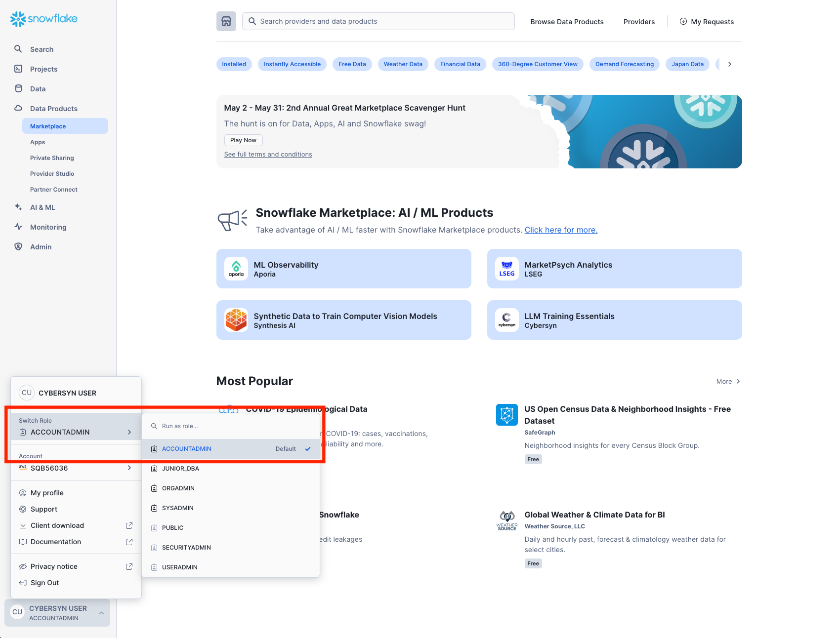Select Sign Out from the user menu

tap(44, 583)
